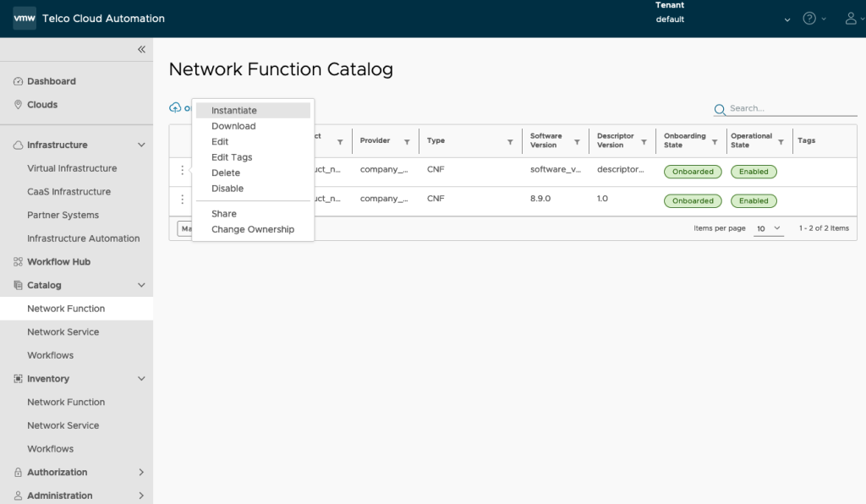Image resolution: width=866 pixels, height=504 pixels.
Task: Click the descriptor... cell in first row
Action: coord(620,169)
